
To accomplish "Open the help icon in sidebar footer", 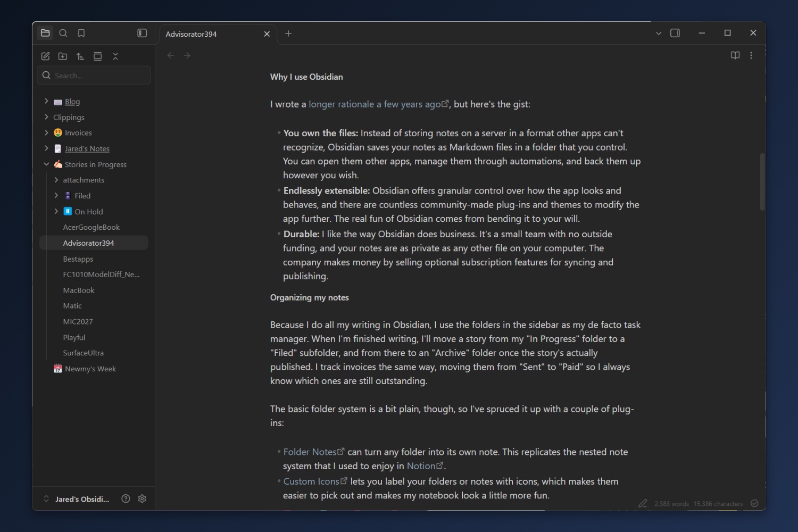I will 126,498.
